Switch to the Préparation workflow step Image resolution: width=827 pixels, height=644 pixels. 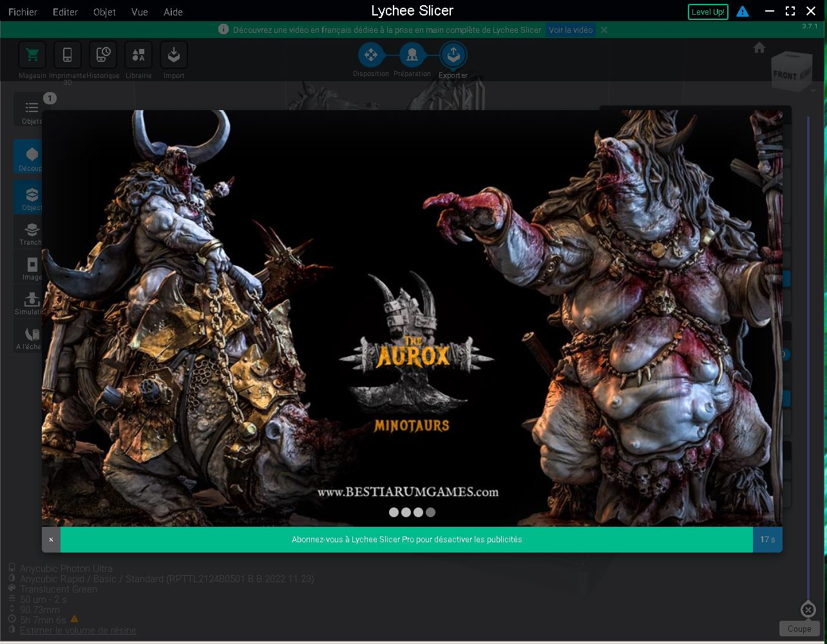(x=412, y=55)
